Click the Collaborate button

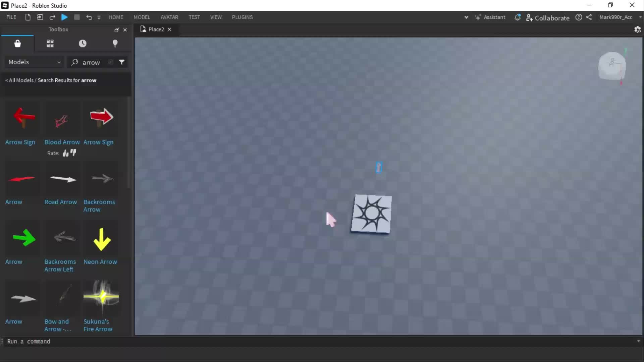(548, 18)
